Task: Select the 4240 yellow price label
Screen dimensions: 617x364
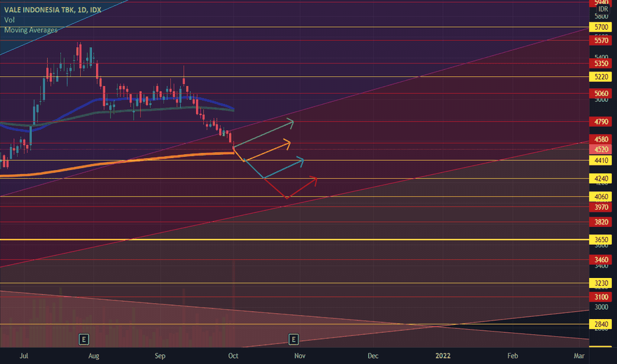Action: tap(600, 179)
